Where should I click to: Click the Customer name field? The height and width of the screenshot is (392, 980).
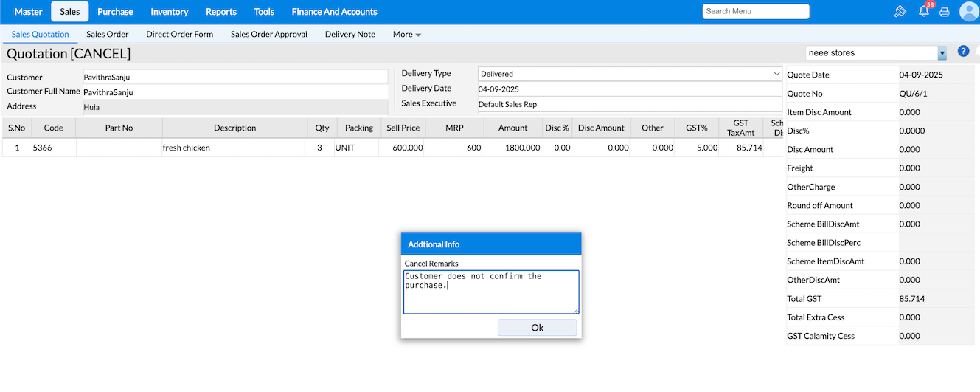click(234, 77)
